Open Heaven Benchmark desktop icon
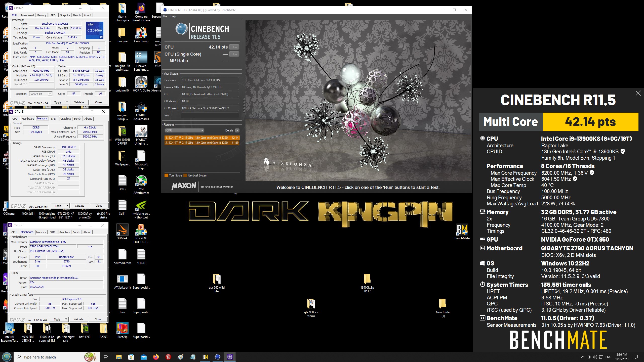The image size is (644, 362). 141,61
